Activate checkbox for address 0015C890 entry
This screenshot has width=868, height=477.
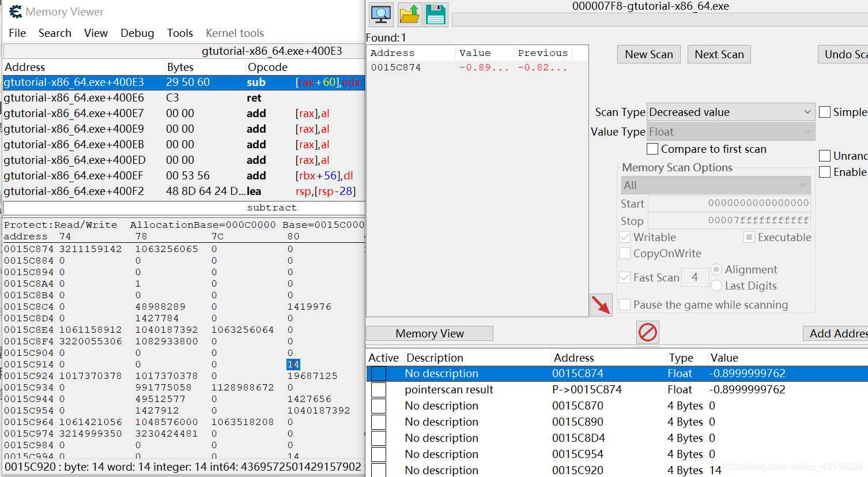click(x=379, y=422)
